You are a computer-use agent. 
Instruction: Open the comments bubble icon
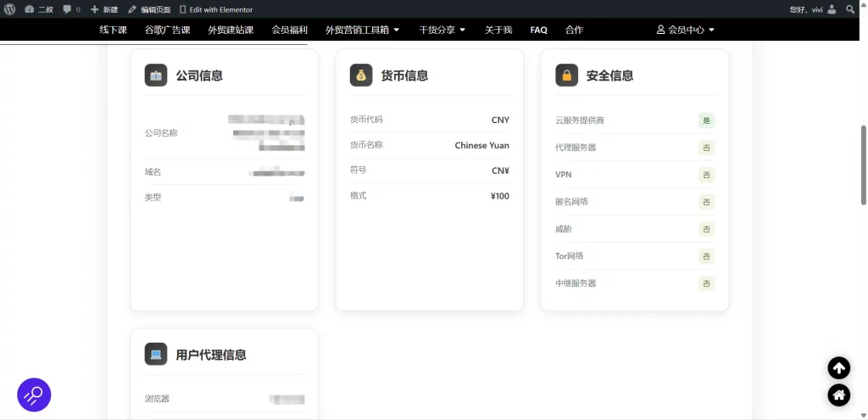[x=68, y=9]
